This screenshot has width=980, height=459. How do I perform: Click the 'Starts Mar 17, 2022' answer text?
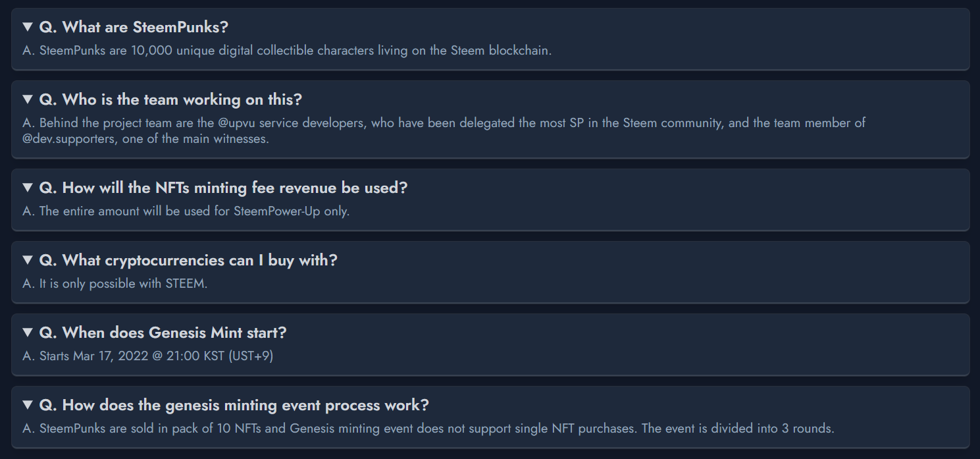[x=147, y=356]
